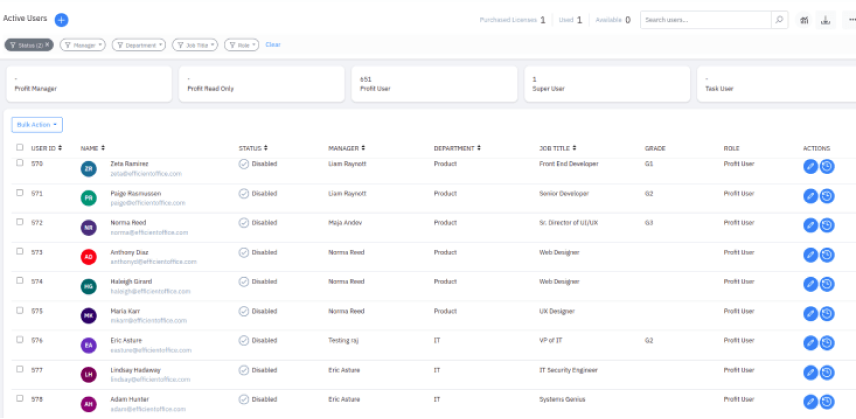Image resolution: width=856 pixels, height=419 pixels.
Task: Edit user Zeta Ramirez with pencil icon
Action: coord(811,166)
